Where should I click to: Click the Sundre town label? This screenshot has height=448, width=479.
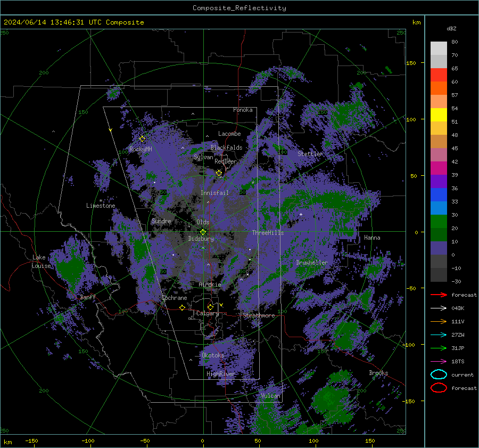161,221
